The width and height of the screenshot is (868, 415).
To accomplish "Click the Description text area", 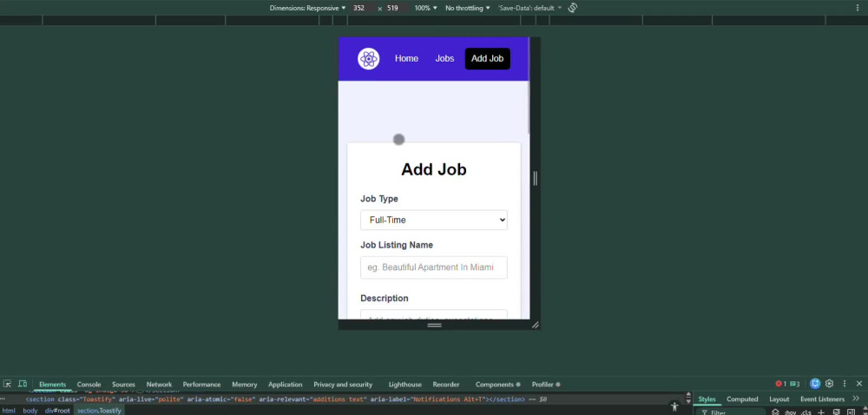I will (x=433, y=315).
